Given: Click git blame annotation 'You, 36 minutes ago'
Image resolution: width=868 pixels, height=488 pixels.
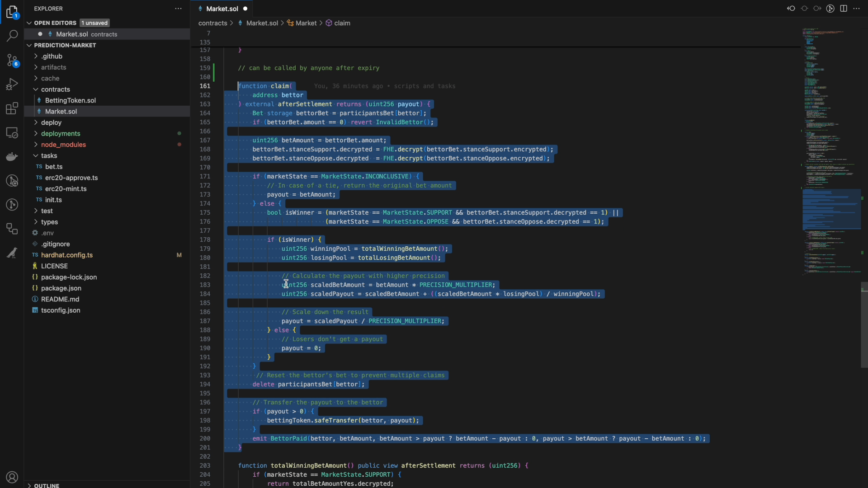Looking at the screenshot, I should [349, 86].
